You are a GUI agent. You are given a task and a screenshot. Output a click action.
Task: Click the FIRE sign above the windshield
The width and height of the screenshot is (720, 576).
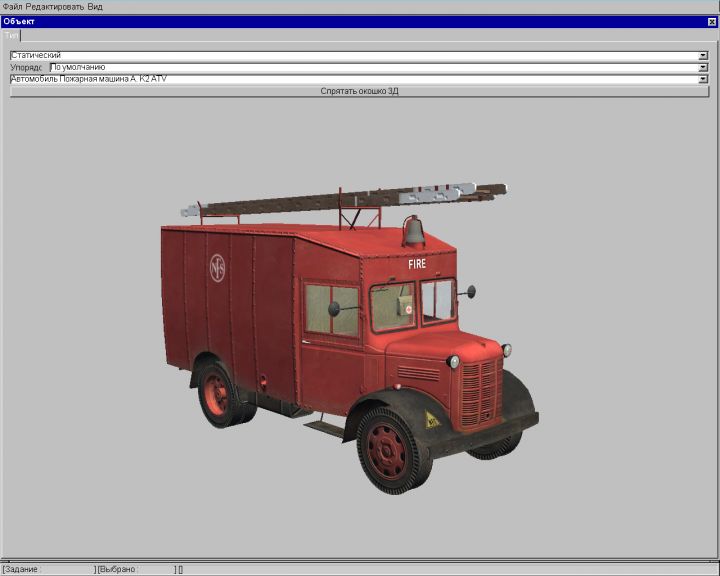417,264
